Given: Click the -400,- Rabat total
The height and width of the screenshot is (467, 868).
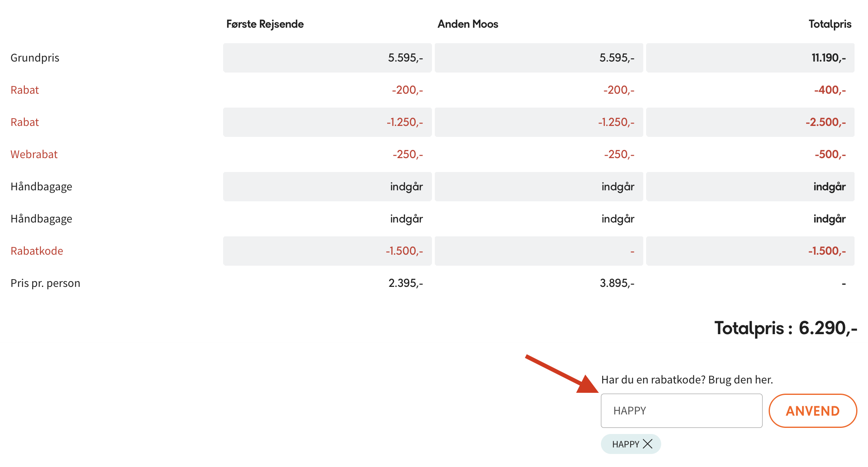Looking at the screenshot, I should click(x=829, y=90).
